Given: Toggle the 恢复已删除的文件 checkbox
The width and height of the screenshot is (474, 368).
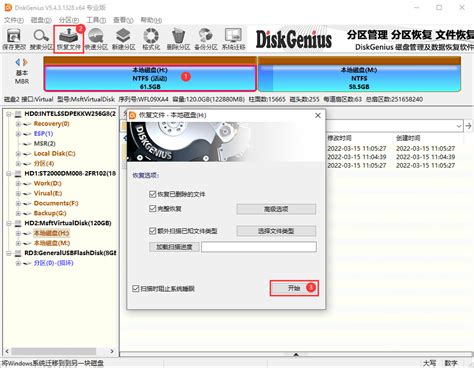Looking at the screenshot, I should point(152,194).
